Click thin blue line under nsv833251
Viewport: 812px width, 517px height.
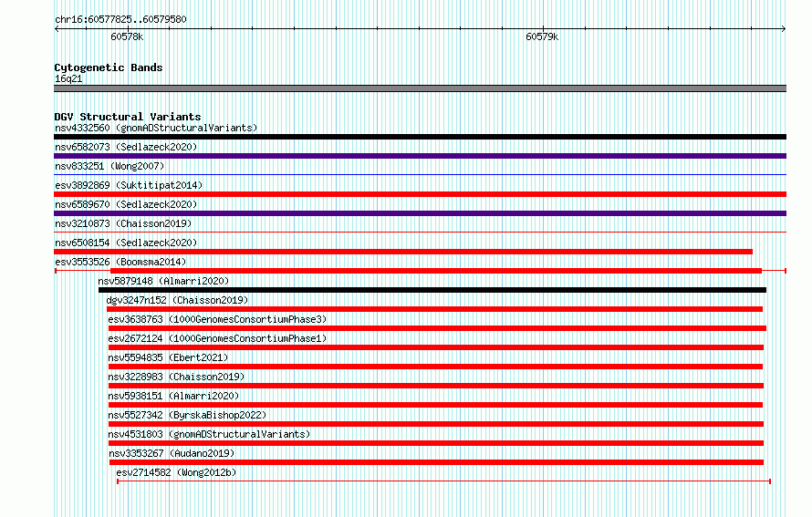point(420,175)
